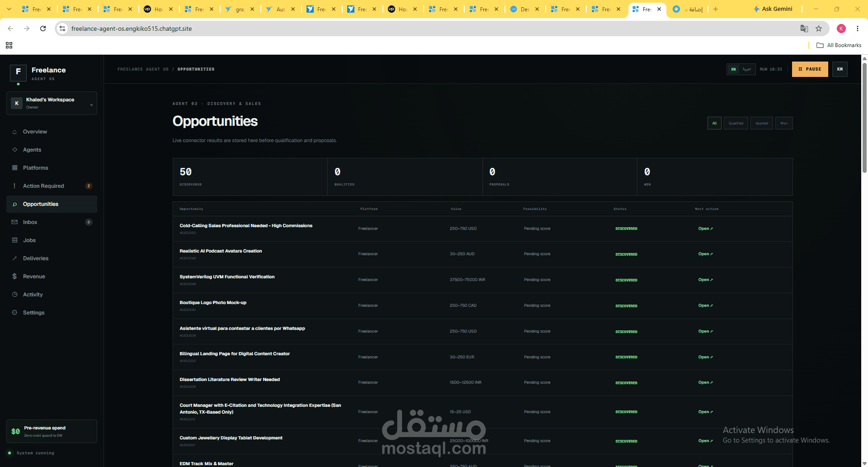Click the Jobs list icon in sidebar
This screenshot has height=467, width=868.
(14, 240)
